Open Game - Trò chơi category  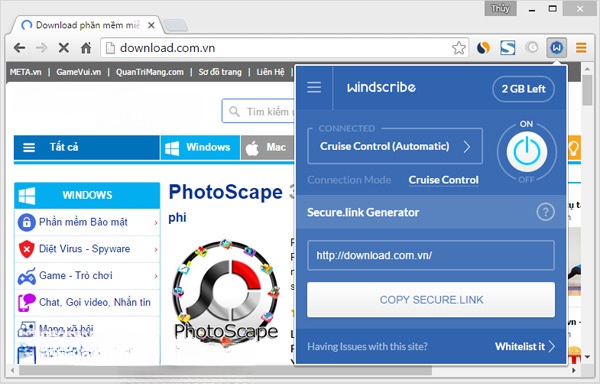[x=87, y=276]
